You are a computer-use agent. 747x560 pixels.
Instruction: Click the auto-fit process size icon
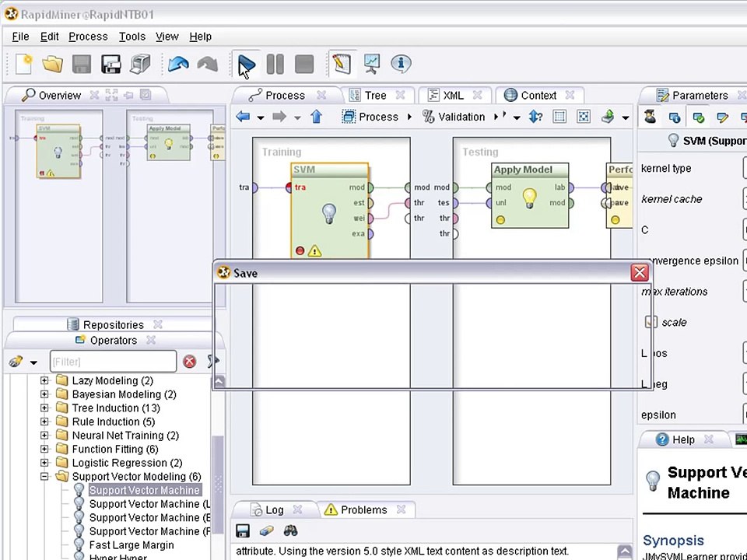point(583,117)
